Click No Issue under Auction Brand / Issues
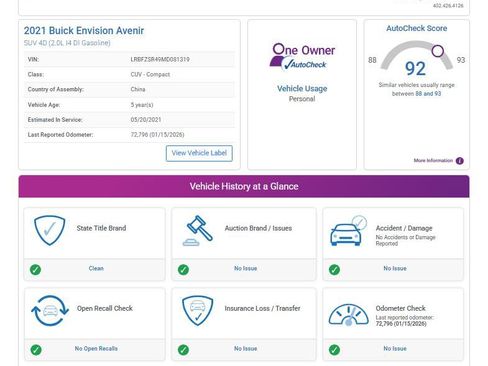 pos(245,268)
